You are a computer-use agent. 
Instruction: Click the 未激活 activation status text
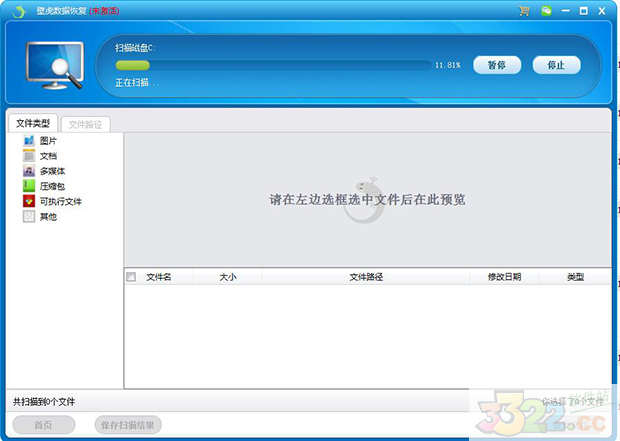click(x=104, y=11)
